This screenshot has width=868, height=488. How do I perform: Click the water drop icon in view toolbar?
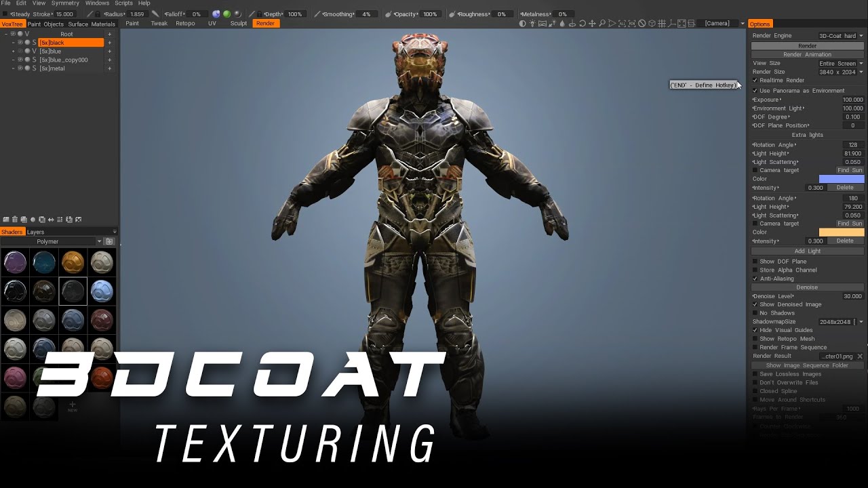click(x=563, y=23)
